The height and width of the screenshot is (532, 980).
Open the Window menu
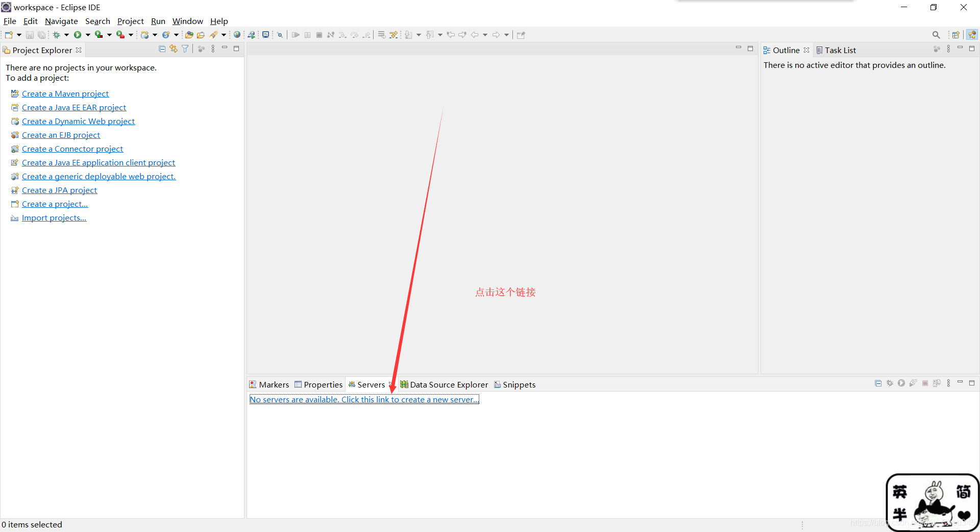point(187,21)
